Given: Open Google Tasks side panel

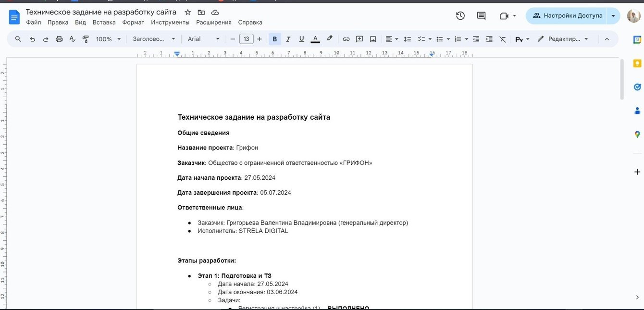Looking at the screenshot, I should [637, 87].
